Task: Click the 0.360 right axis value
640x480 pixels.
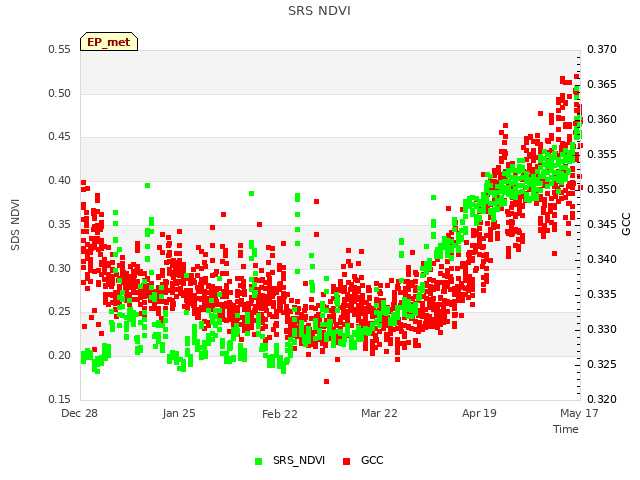Action: click(x=602, y=119)
